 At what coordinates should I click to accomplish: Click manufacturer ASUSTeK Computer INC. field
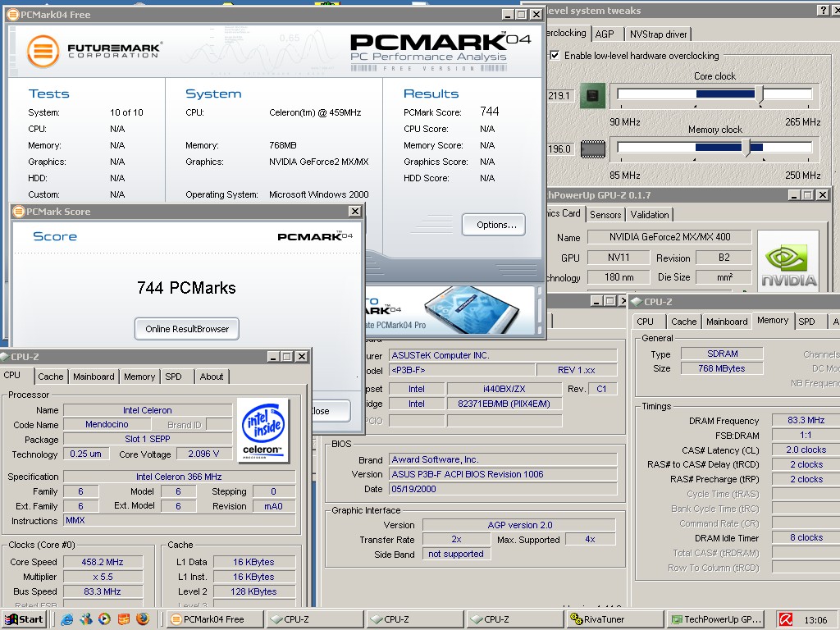tap(503, 355)
